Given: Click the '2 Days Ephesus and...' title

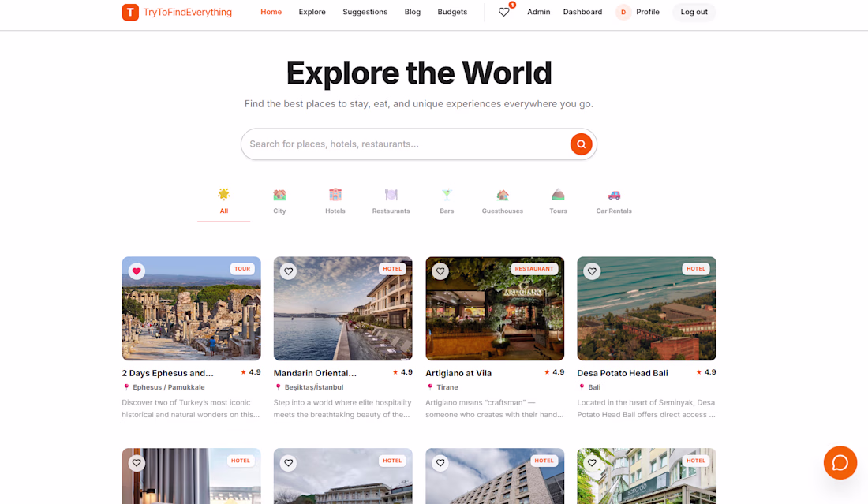Looking at the screenshot, I should [168, 373].
